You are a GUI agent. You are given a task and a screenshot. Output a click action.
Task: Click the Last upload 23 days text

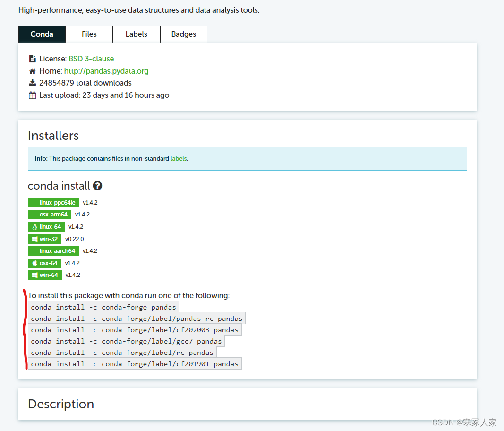(104, 95)
